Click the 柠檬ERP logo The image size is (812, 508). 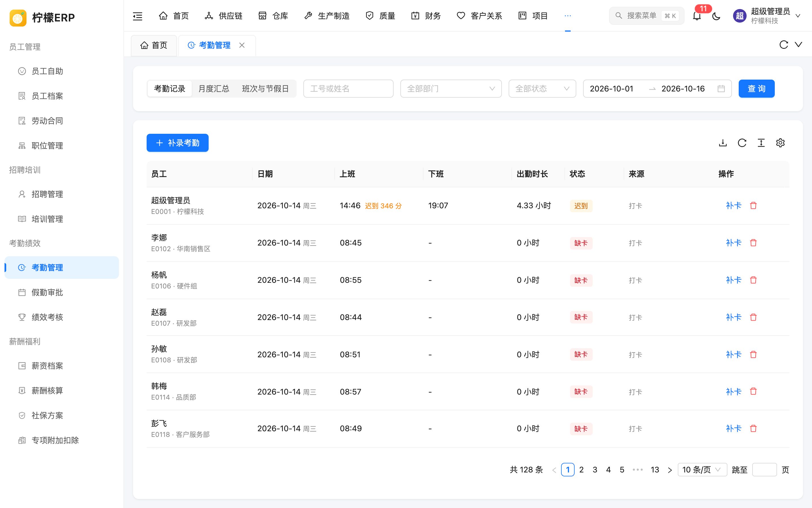(42, 17)
